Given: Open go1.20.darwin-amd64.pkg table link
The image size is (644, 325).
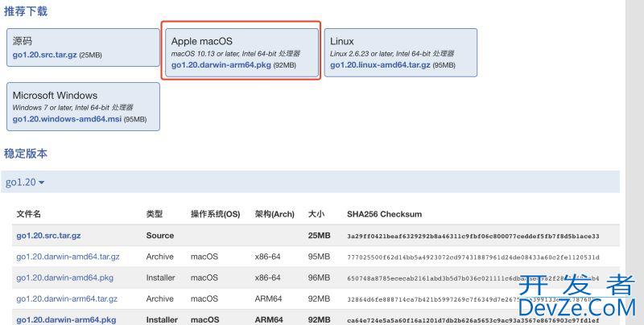Looking at the screenshot, I should point(65,278).
